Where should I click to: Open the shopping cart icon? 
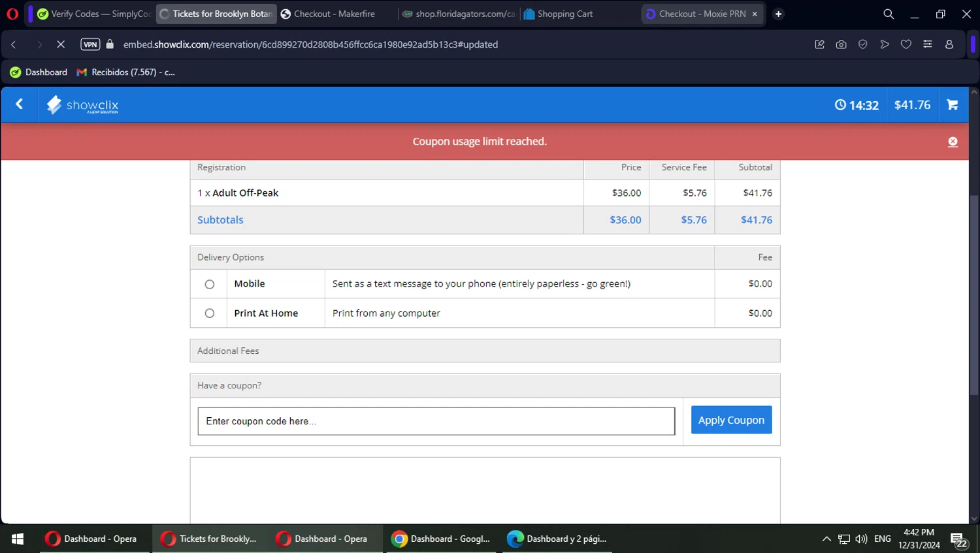point(953,104)
